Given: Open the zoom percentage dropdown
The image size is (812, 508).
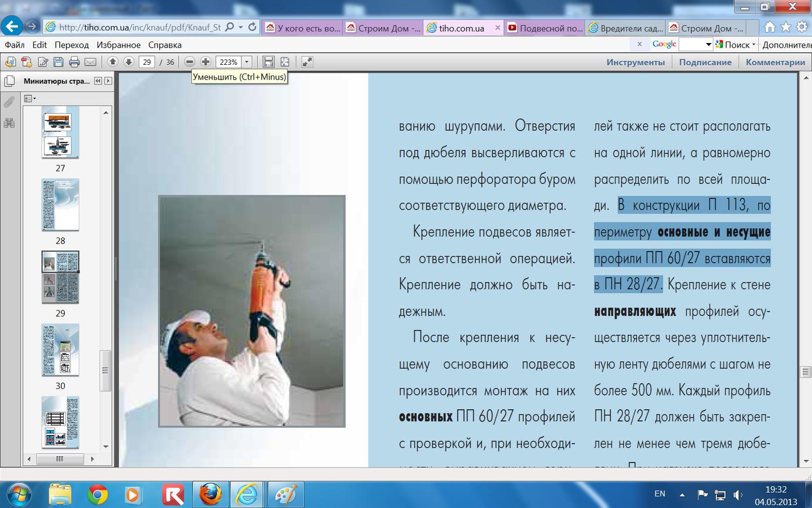Looking at the screenshot, I should click(247, 62).
